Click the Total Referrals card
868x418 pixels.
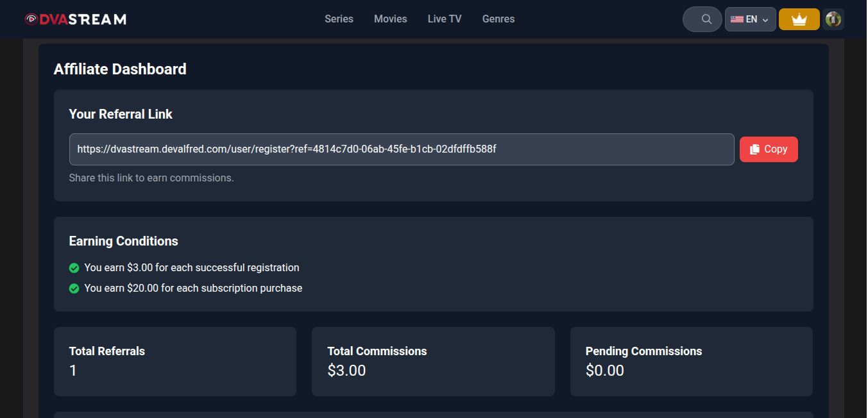pyautogui.click(x=175, y=362)
